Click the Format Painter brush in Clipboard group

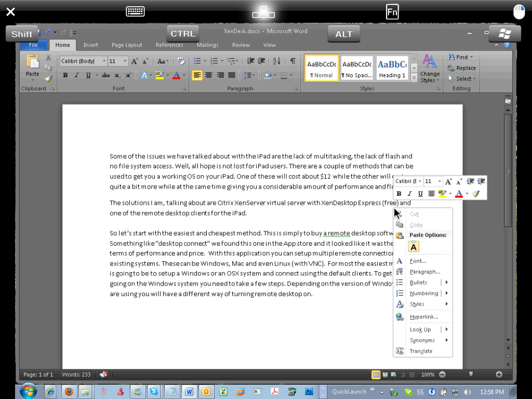click(48, 79)
